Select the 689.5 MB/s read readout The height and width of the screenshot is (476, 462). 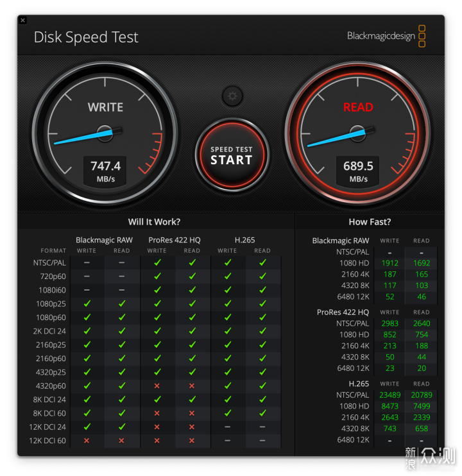[x=358, y=171]
